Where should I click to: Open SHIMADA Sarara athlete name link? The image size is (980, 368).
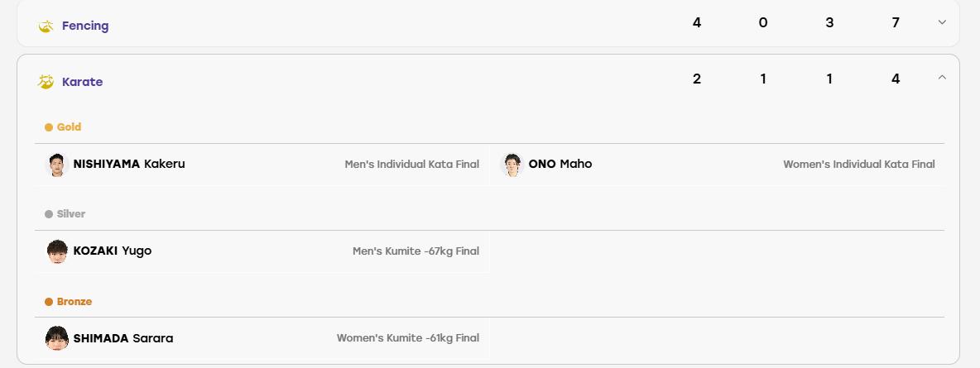tap(123, 338)
